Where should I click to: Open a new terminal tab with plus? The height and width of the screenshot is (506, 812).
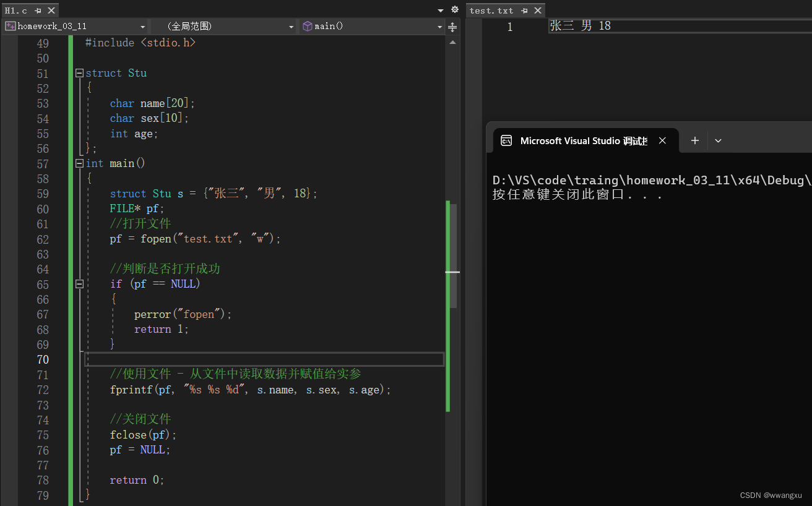coord(695,140)
